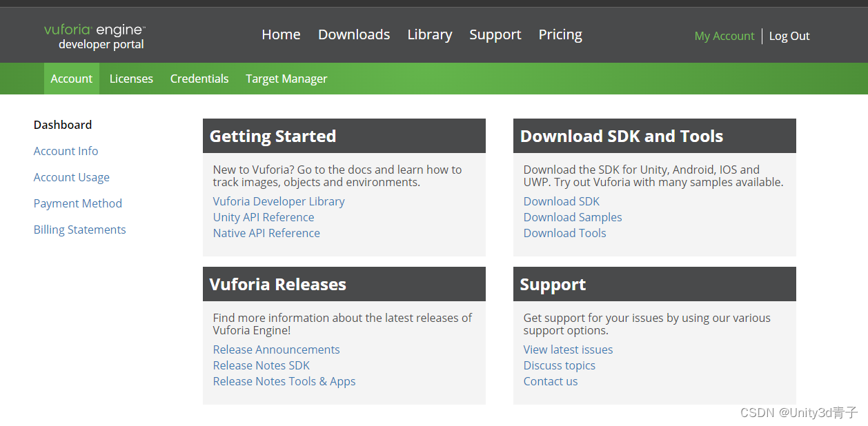Click the Download SDK link
The image size is (868, 426).
[x=562, y=201]
